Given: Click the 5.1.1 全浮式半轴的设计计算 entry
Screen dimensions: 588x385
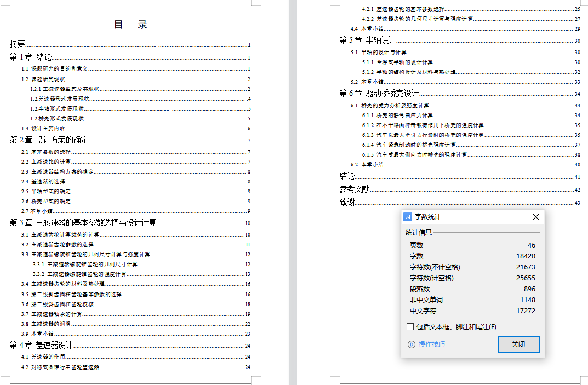Looking at the screenshot, I should tap(397, 62).
